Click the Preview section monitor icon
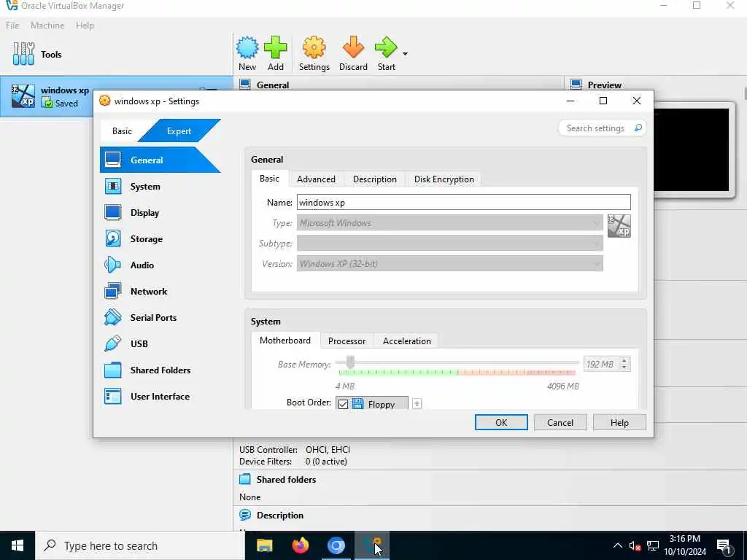 [x=576, y=85]
